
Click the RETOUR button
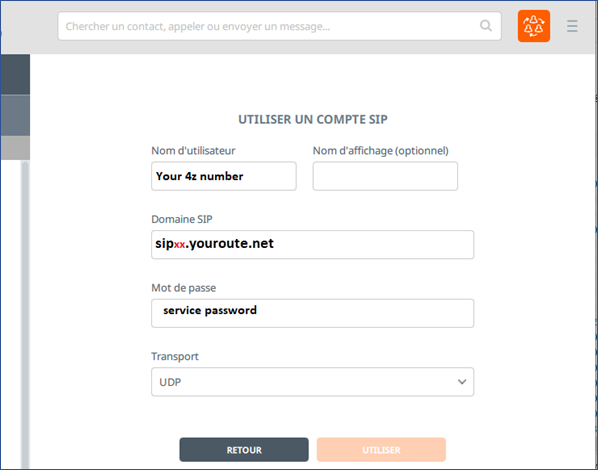pos(244,450)
